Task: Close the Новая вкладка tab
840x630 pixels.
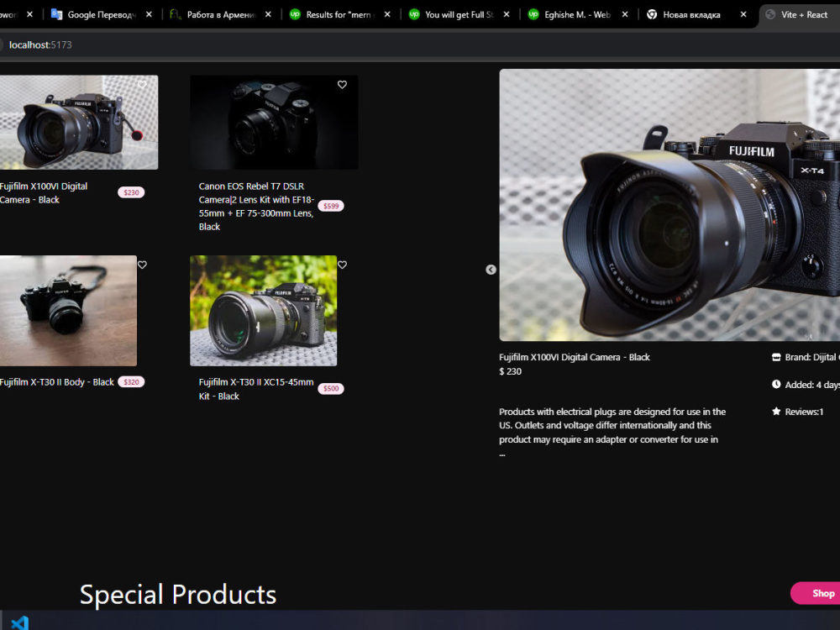Action: [x=743, y=14]
